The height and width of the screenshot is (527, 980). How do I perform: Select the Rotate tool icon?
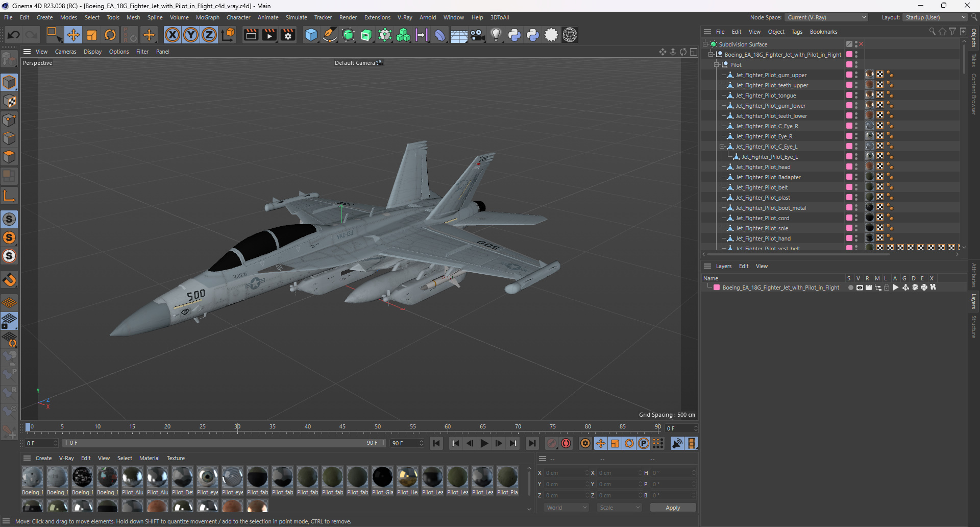click(110, 35)
